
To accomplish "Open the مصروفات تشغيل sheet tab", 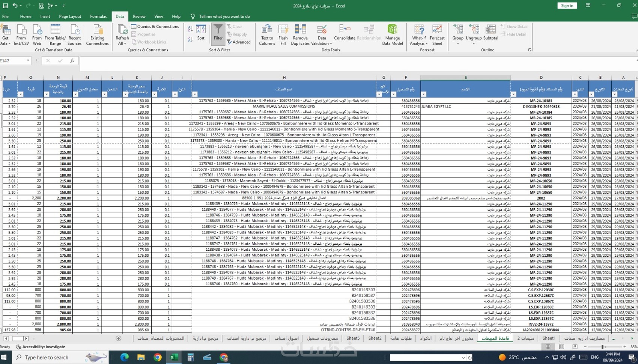I will pos(322,338).
